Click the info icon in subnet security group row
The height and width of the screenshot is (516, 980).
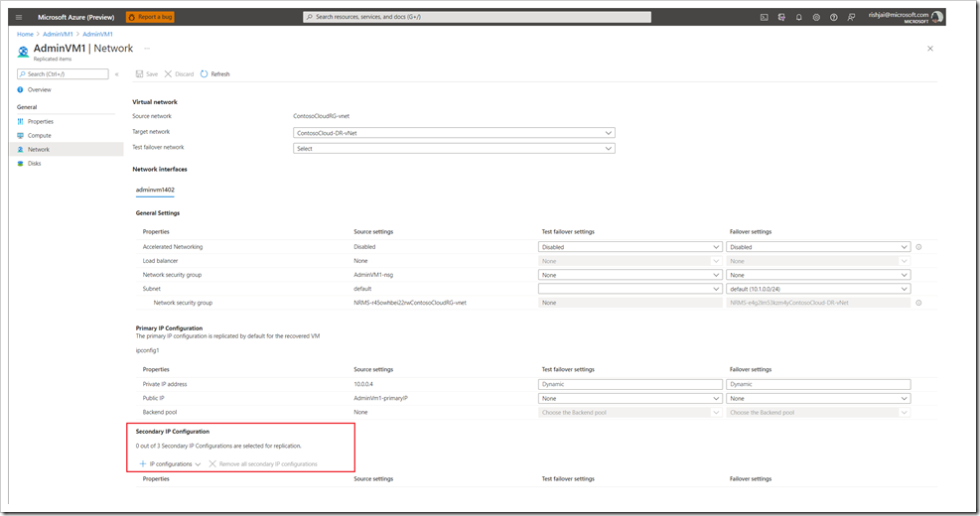(918, 303)
